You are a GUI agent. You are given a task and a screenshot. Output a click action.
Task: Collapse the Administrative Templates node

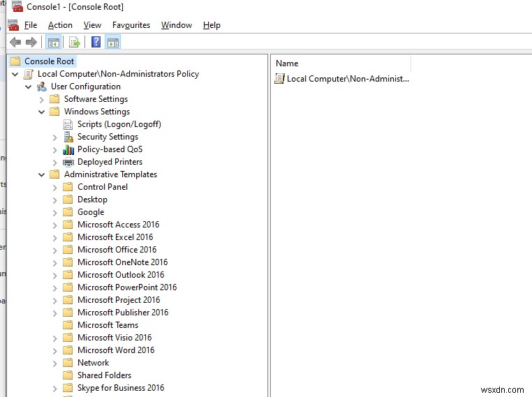(x=41, y=175)
